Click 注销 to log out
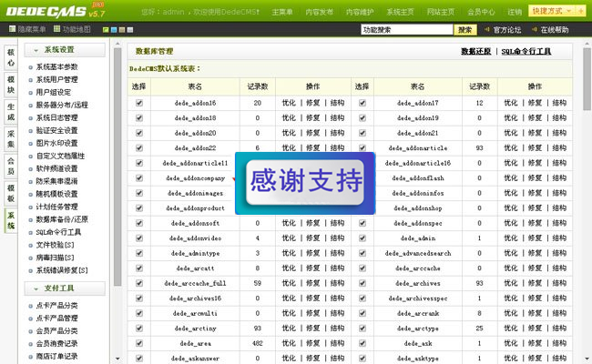 (515, 12)
